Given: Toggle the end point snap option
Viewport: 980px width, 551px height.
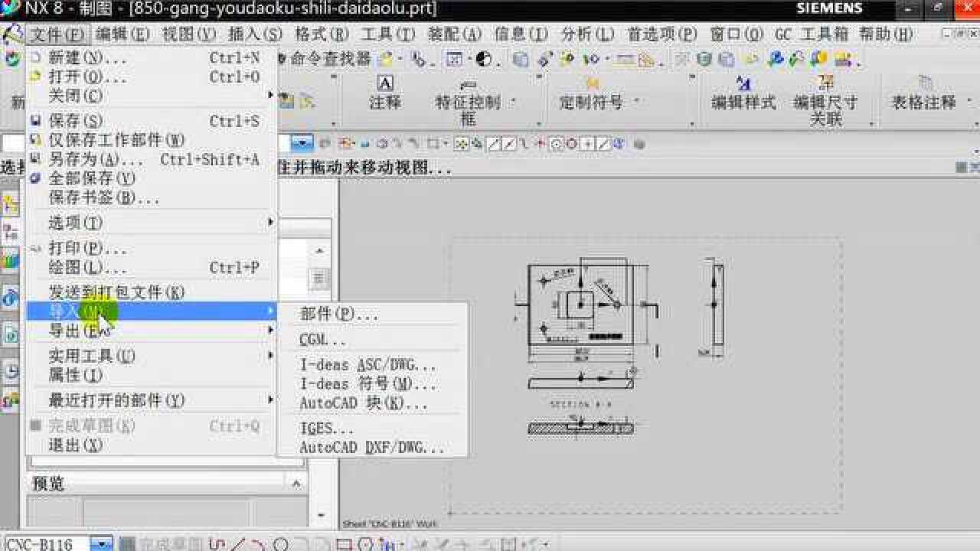Looking at the screenshot, I should point(495,143).
